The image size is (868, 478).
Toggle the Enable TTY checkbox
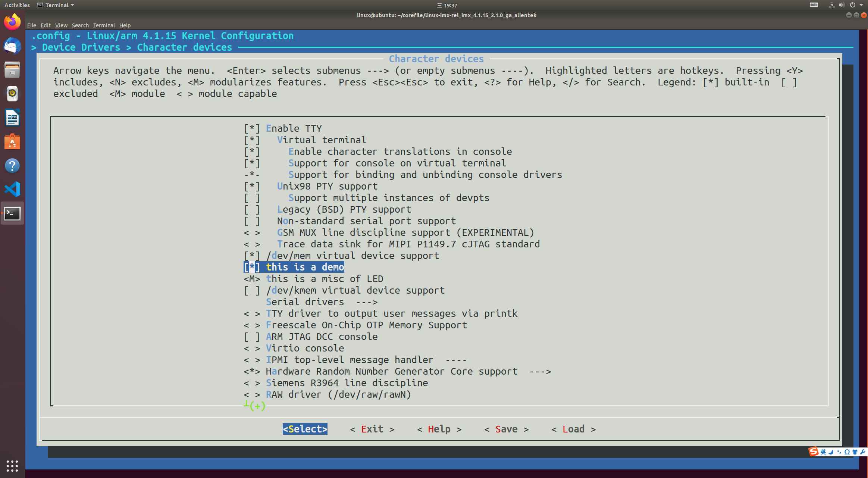coord(252,128)
